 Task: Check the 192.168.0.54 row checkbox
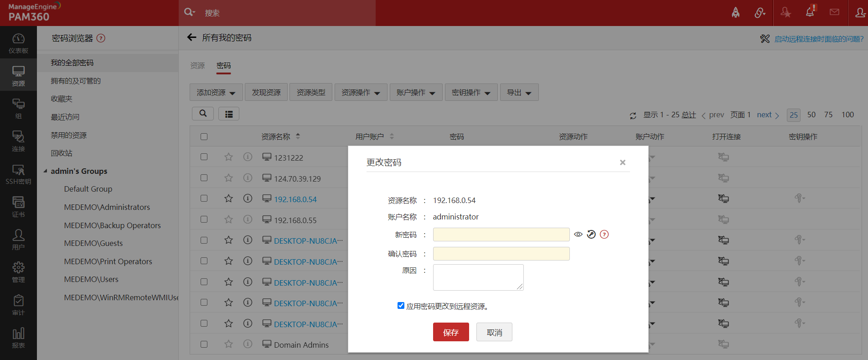204,198
